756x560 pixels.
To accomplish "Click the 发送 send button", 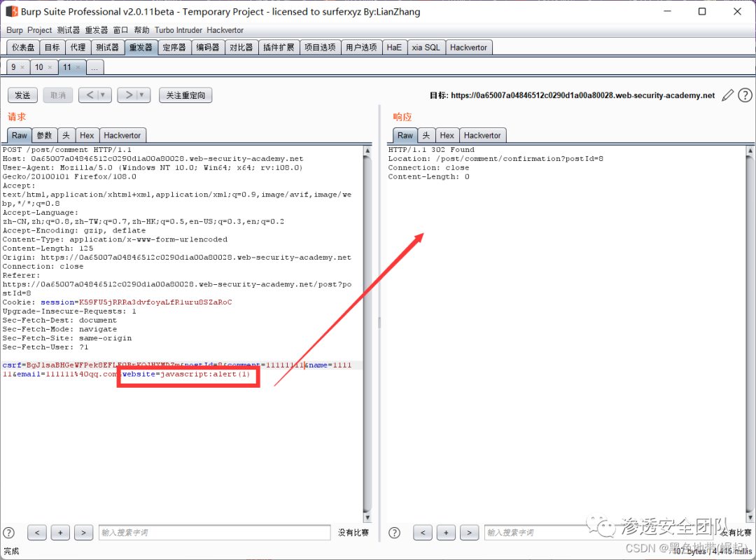I will (x=22, y=95).
